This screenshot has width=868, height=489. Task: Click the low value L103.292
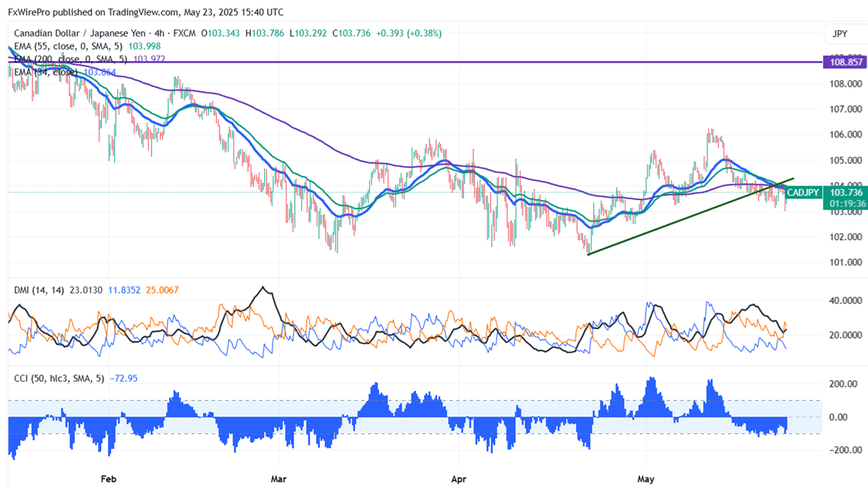pyautogui.click(x=308, y=33)
